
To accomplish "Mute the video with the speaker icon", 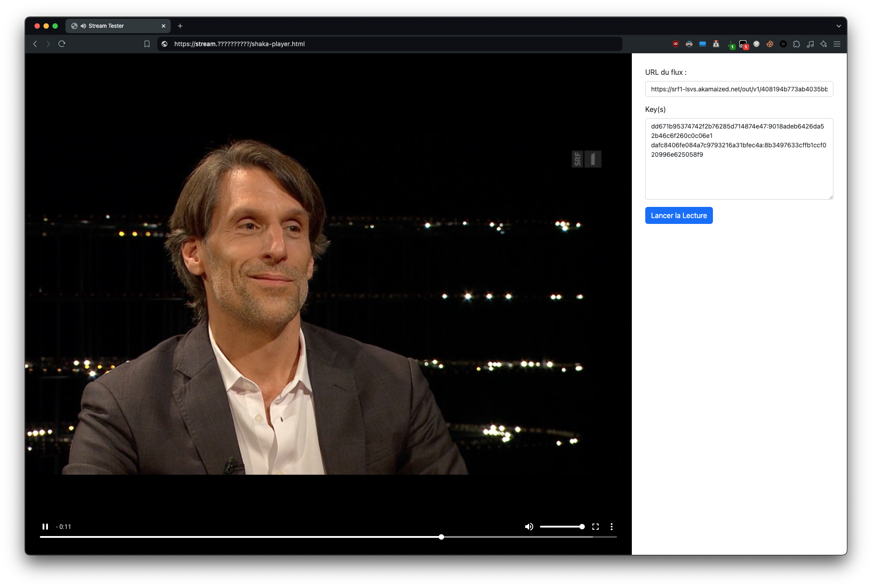I will 529,527.
